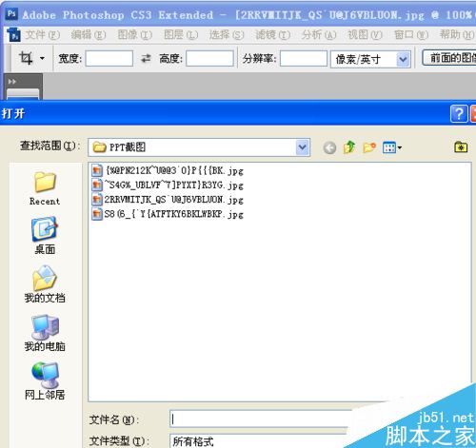Click icon of {%@PN212K file
The width and height of the screenshot is (476, 448).
(97, 170)
